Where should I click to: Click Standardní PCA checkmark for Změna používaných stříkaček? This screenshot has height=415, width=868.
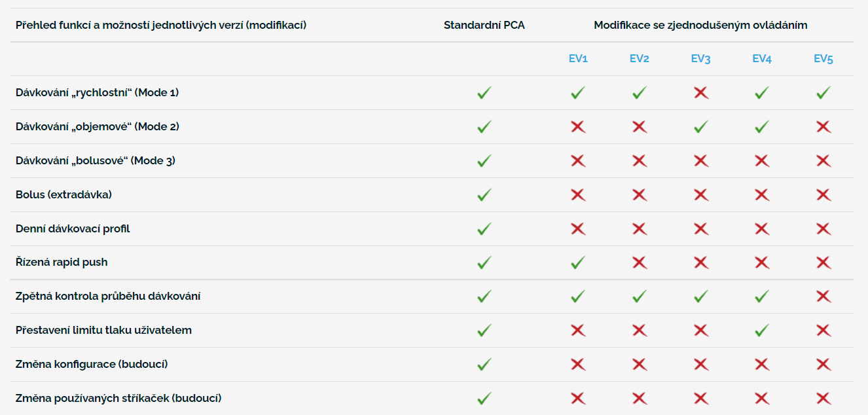tap(484, 398)
